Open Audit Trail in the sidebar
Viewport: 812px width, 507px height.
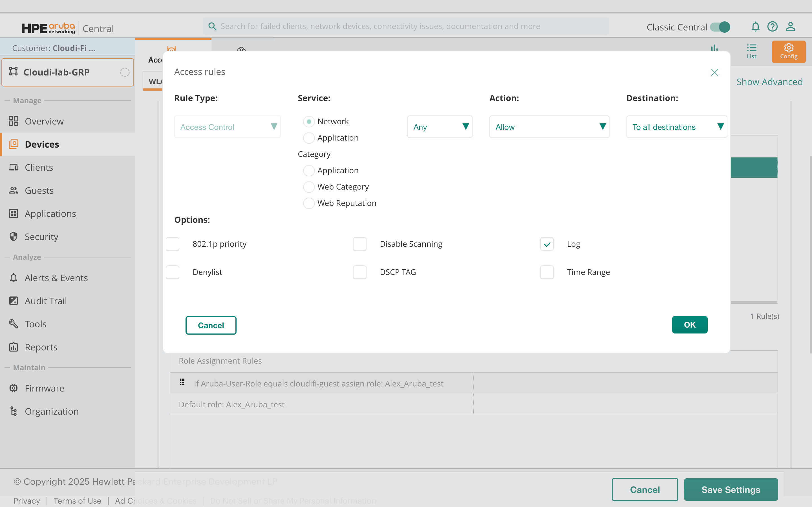46,301
